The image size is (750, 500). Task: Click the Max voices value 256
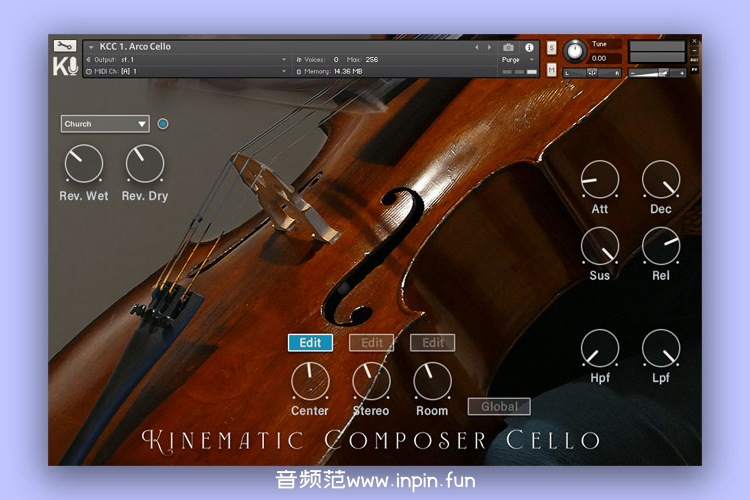tap(372, 60)
